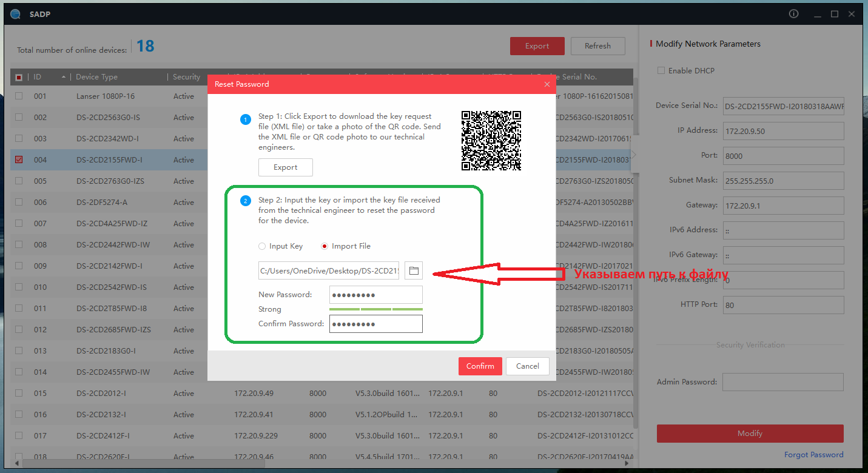Select device row DS-2CD2132-I

click(321, 414)
